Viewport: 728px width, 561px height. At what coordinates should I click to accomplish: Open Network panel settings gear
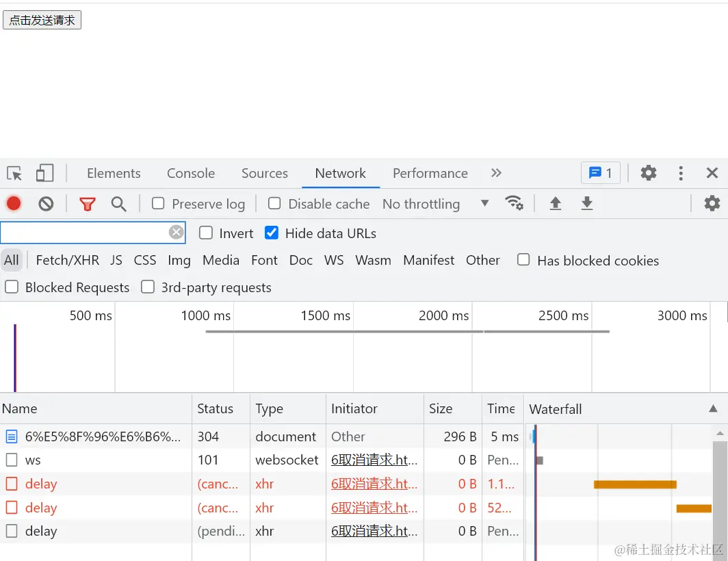click(712, 203)
